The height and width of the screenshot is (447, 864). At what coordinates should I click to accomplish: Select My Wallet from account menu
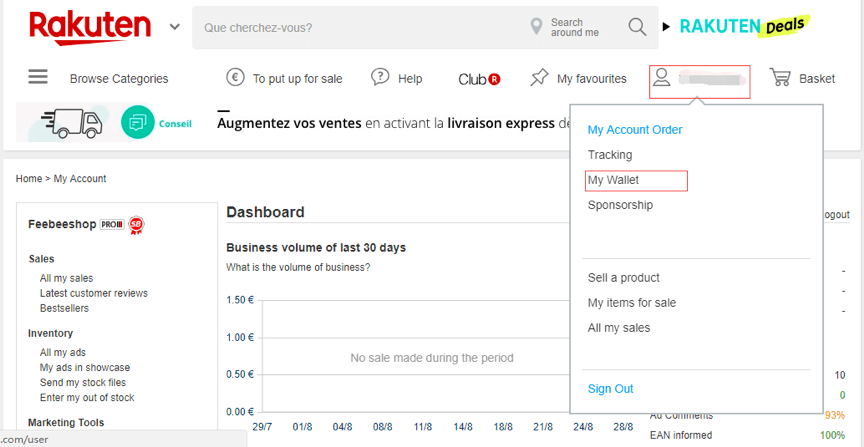[613, 180]
